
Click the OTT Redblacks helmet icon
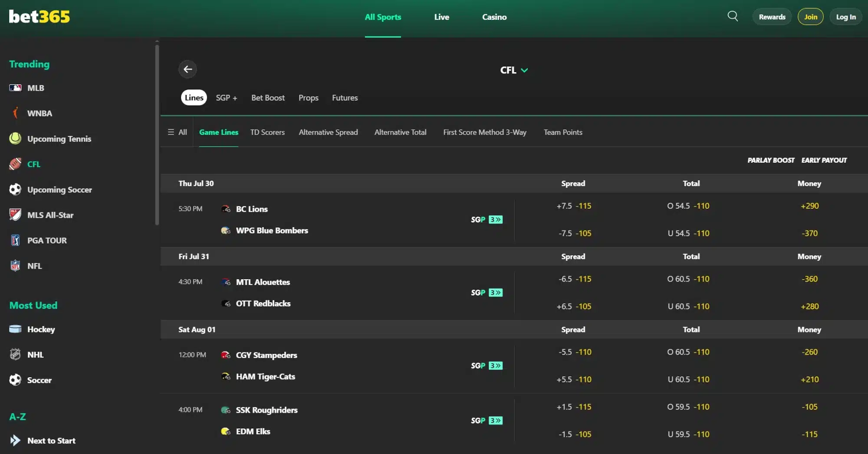(226, 303)
